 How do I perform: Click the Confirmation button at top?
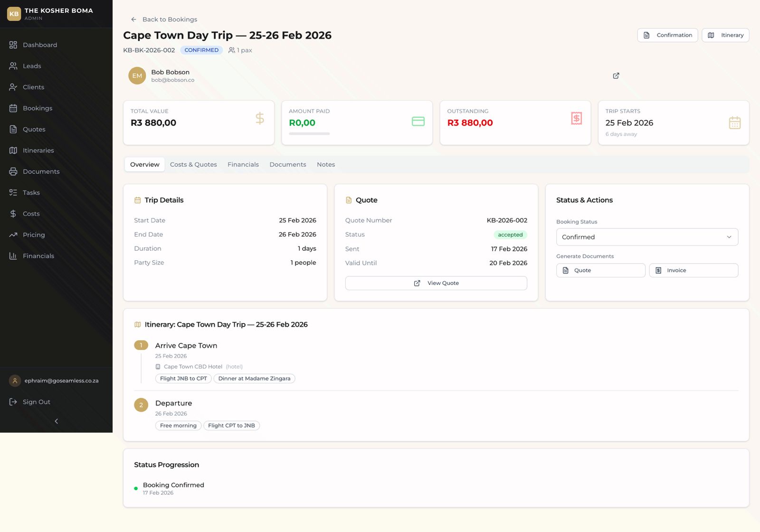[x=667, y=35]
